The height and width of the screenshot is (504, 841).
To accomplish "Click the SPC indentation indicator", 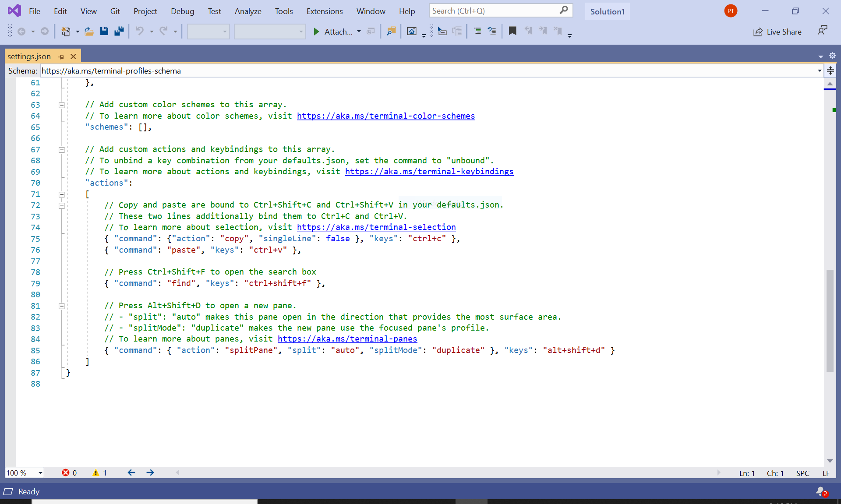I will point(802,473).
